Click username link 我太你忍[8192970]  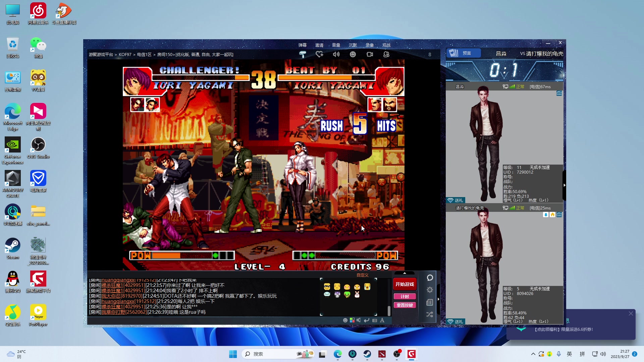point(122,296)
